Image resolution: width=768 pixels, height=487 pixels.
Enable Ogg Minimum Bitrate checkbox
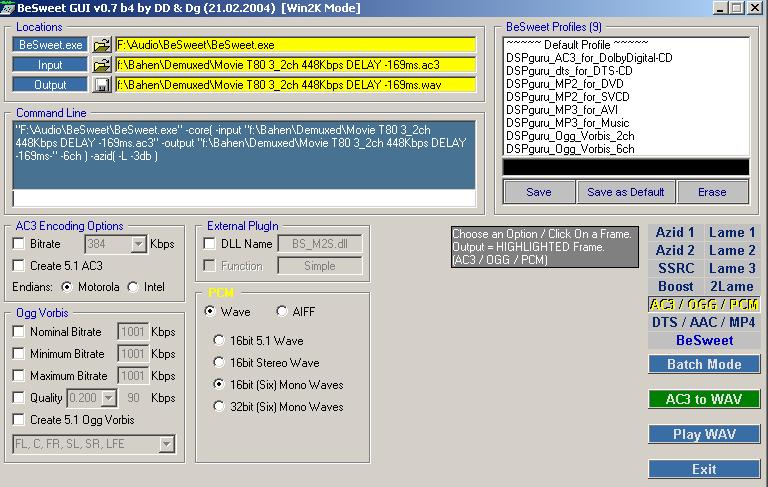point(19,354)
